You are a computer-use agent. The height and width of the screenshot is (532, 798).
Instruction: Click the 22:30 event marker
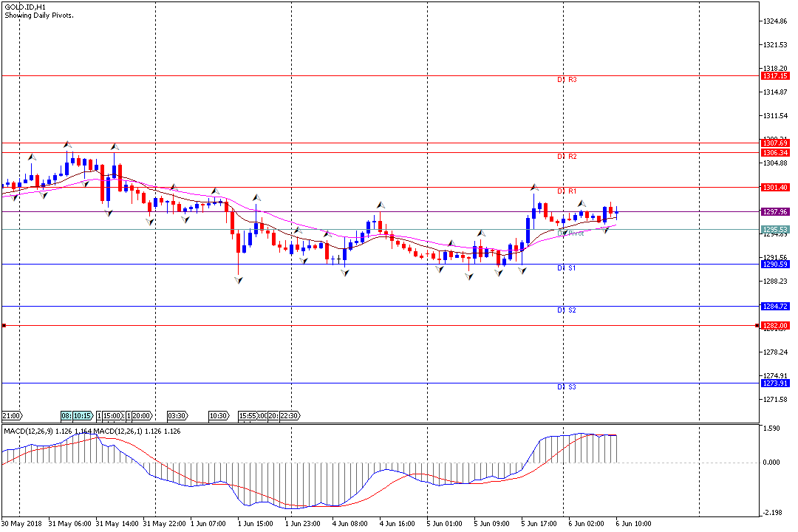[290, 416]
